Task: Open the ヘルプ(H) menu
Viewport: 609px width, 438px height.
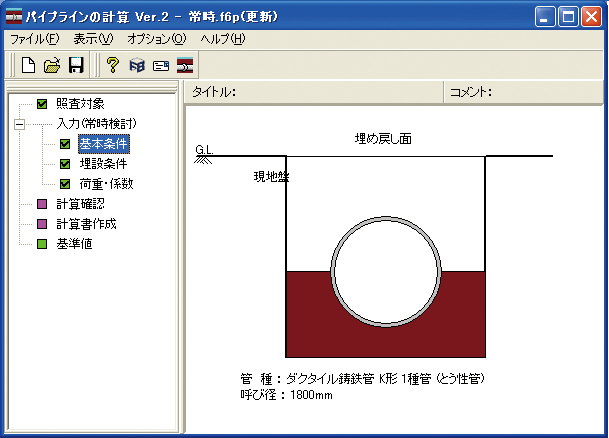Action: coord(223,39)
